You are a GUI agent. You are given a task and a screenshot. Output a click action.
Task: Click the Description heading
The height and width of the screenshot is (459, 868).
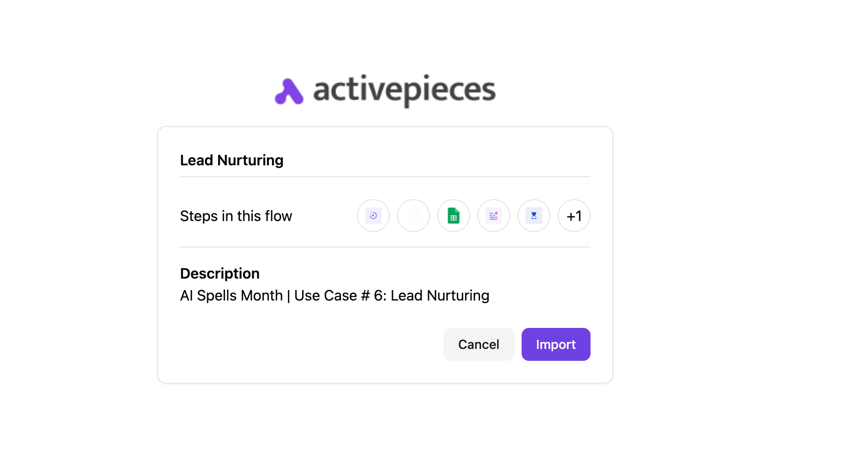pyautogui.click(x=220, y=274)
